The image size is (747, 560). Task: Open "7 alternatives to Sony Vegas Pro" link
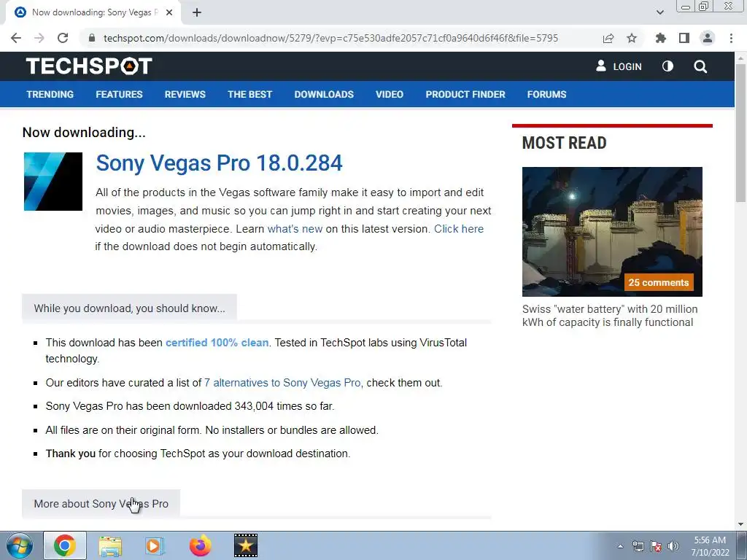pyautogui.click(x=282, y=383)
